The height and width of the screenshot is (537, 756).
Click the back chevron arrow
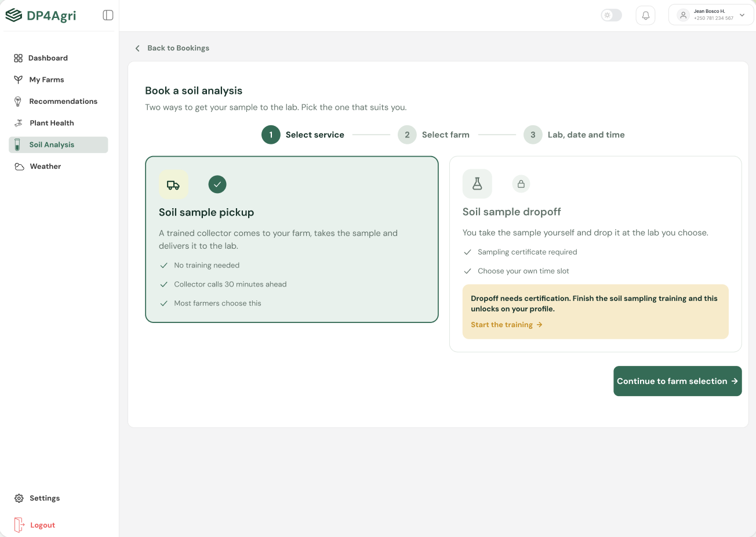[137, 48]
